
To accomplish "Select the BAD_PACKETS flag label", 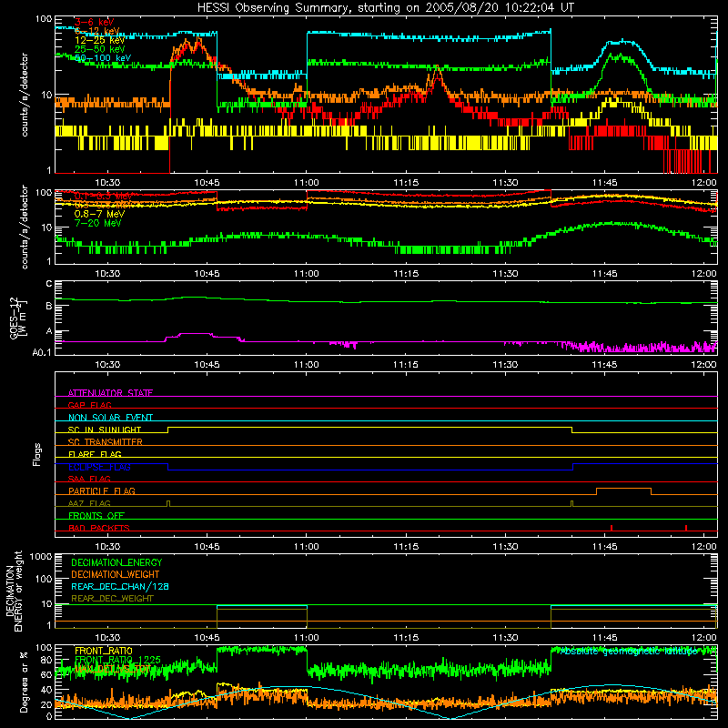I will (99, 528).
